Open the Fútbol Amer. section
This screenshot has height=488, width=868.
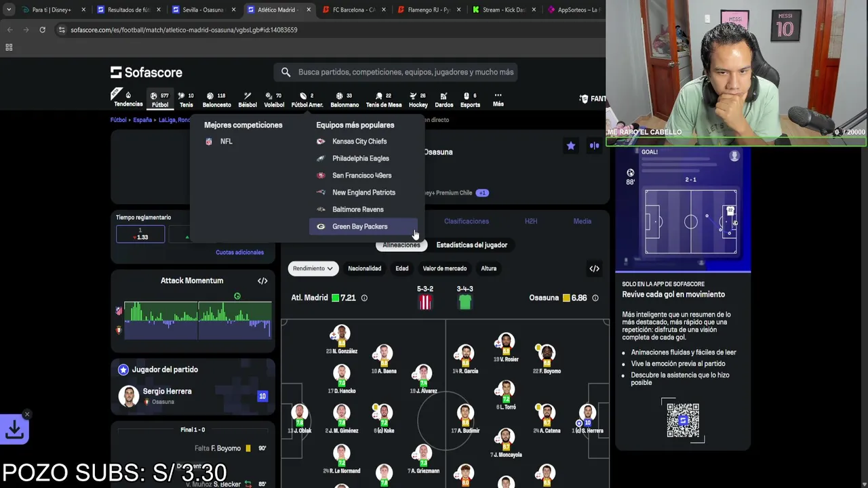307,99
